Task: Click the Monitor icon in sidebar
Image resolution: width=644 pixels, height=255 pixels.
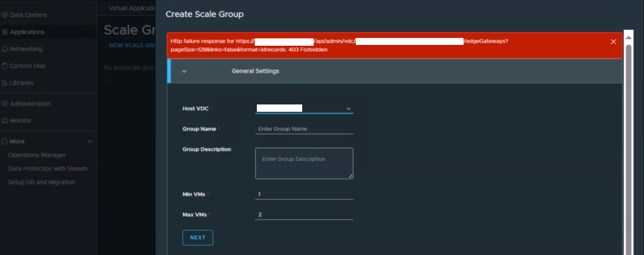Action: pyautogui.click(x=4, y=121)
